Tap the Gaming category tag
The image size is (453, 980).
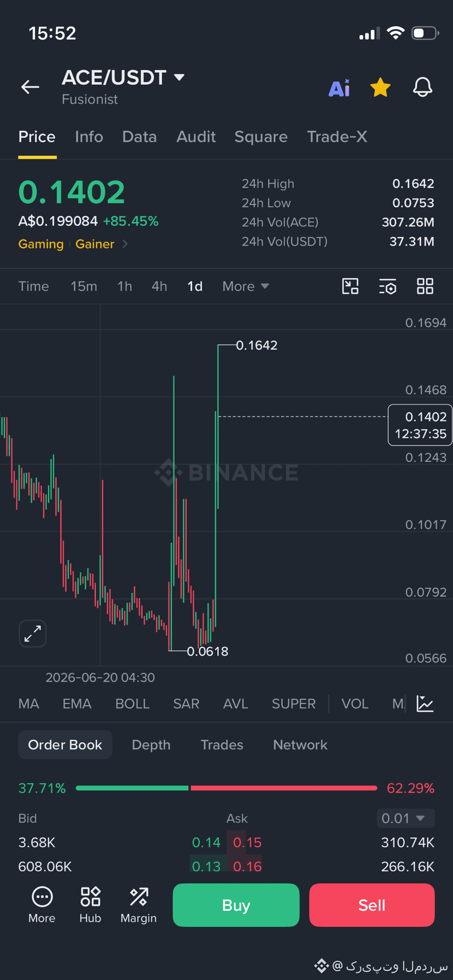pyautogui.click(x=41, y=244)
